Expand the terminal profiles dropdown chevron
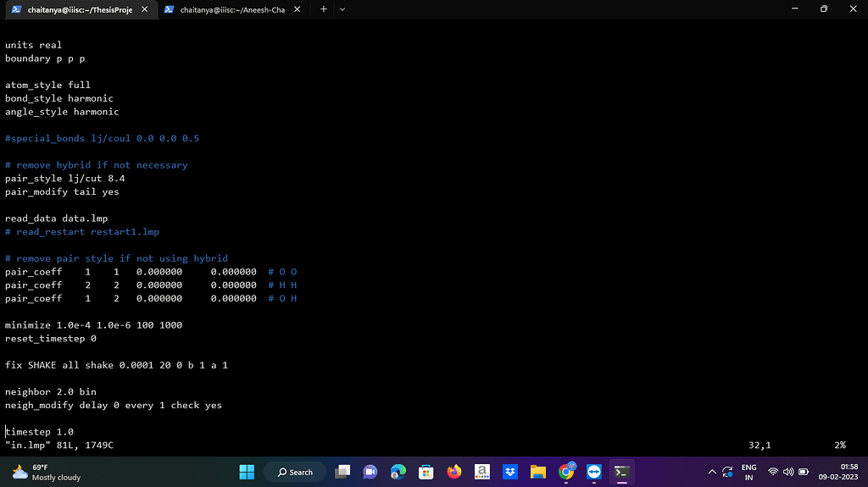Screen dimensions: 868x487 (x=342, y=8)
